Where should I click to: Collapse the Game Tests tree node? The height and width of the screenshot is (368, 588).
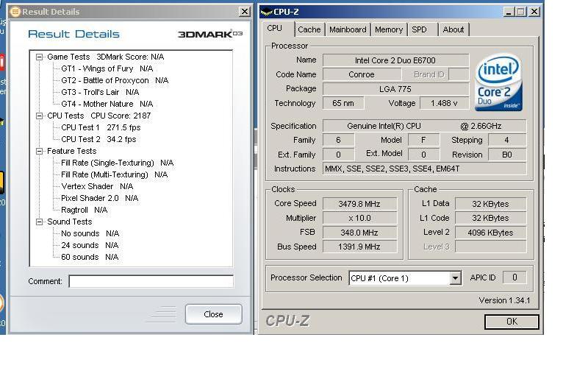click(x=39, y=57)
